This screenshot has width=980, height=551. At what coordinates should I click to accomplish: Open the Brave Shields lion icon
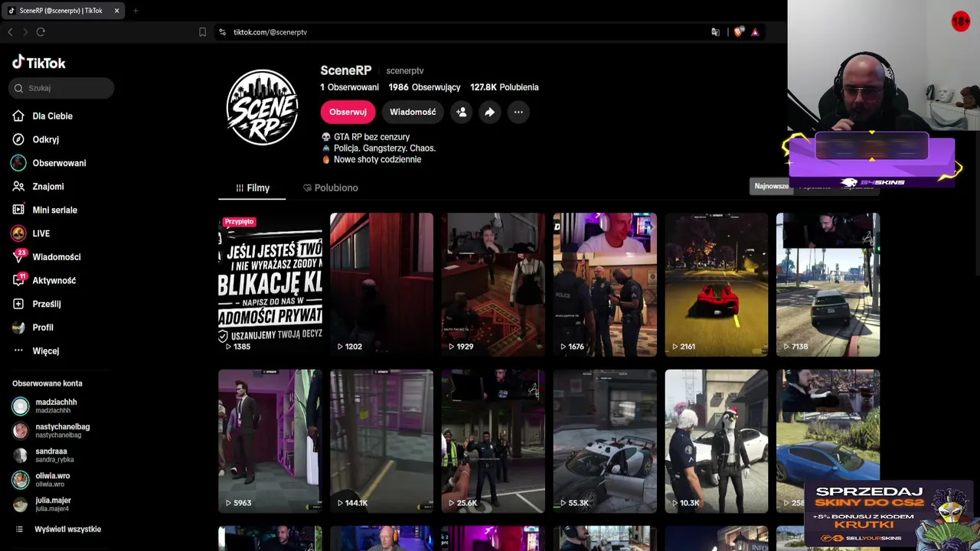point(738,32)
